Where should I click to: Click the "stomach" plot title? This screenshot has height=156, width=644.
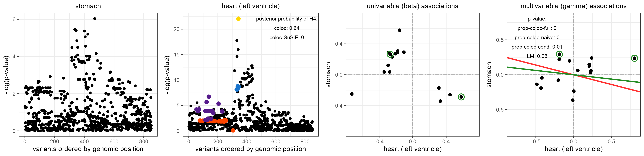88,6
